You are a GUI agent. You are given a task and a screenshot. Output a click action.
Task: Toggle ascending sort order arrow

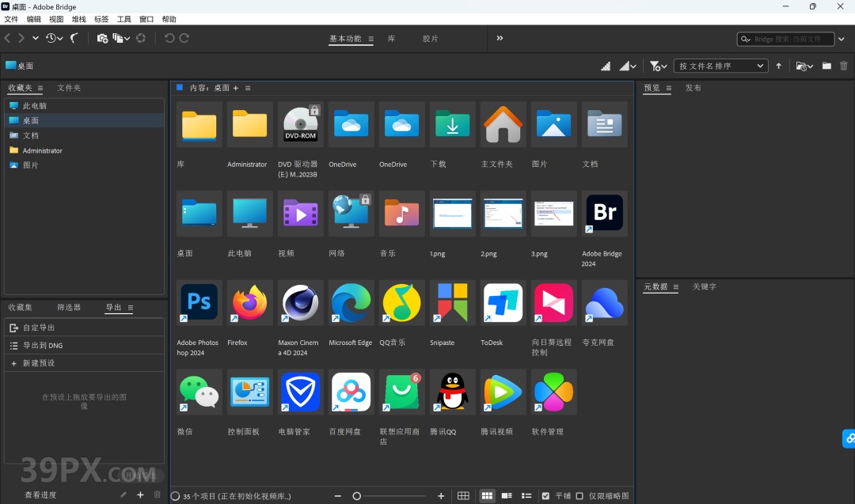click(x=779, y=66)
